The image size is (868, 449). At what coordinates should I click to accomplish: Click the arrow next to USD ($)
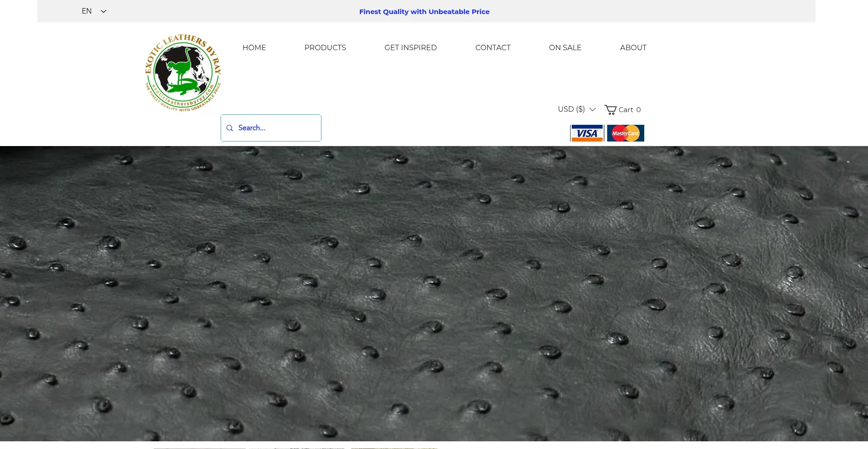point(593,109)
